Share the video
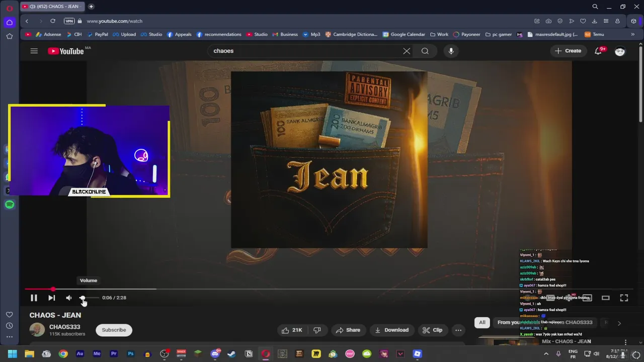This screenshot has height=362, width=644. coord(348,330)
